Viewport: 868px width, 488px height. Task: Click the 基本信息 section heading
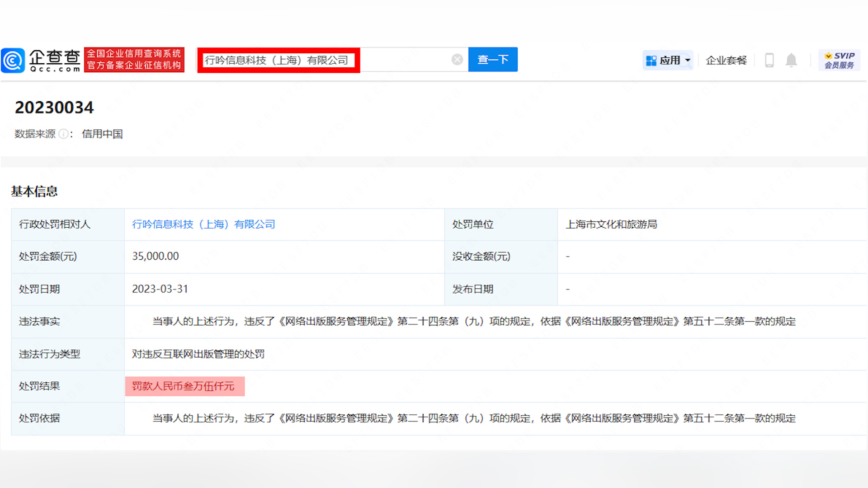pos(34,192)
